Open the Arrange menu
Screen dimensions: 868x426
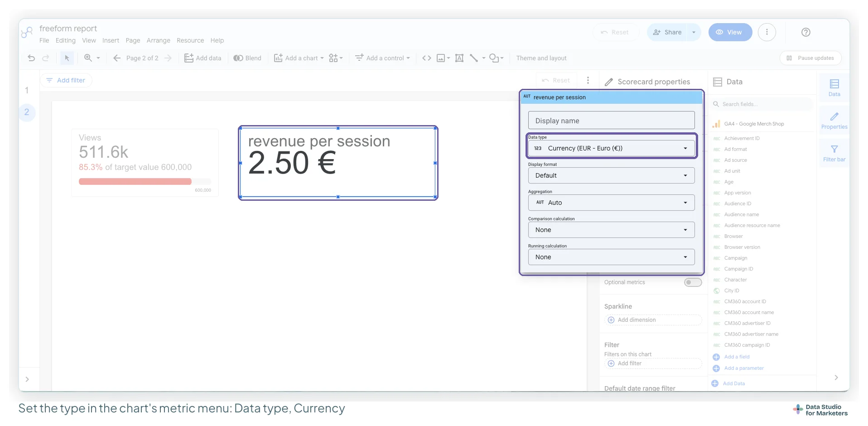point(158,40)
